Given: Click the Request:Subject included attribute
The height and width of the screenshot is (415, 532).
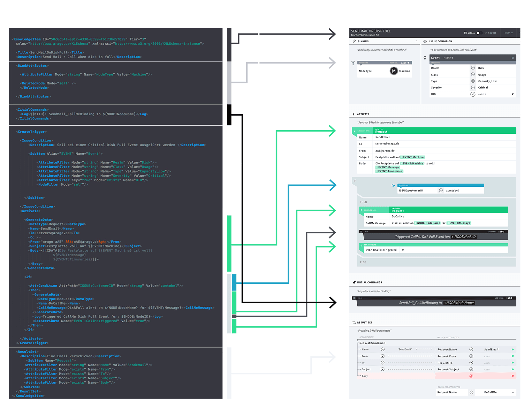Looking at the screenshot, I should click(x=448, y=369).
